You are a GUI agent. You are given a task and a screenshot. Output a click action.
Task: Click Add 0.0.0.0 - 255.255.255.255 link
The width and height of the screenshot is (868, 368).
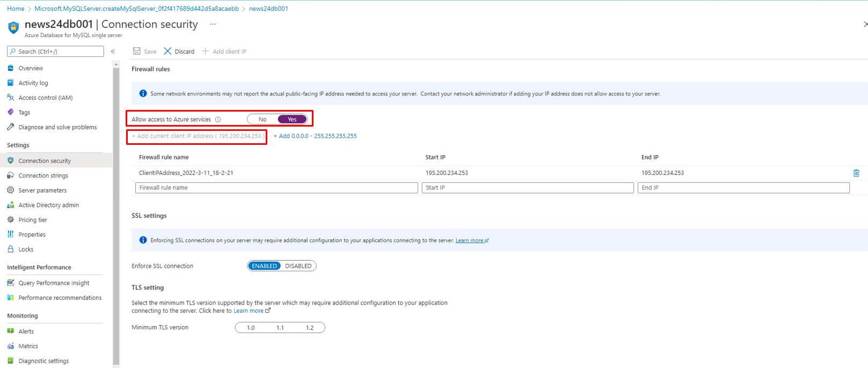315,136
